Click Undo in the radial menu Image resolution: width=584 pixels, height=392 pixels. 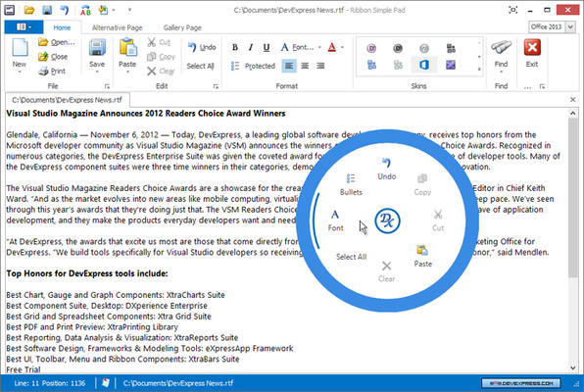click(387, 169)
